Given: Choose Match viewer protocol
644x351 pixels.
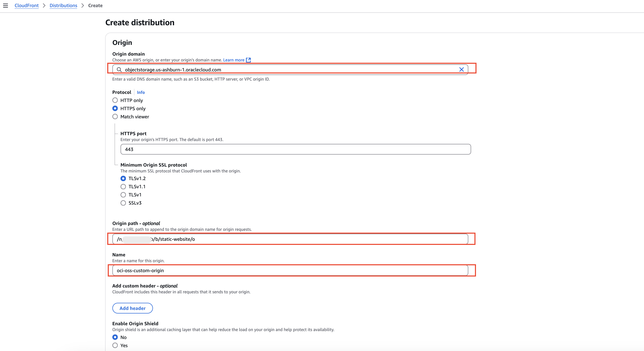Looking at the screenshot, I should tap(115, 117).
